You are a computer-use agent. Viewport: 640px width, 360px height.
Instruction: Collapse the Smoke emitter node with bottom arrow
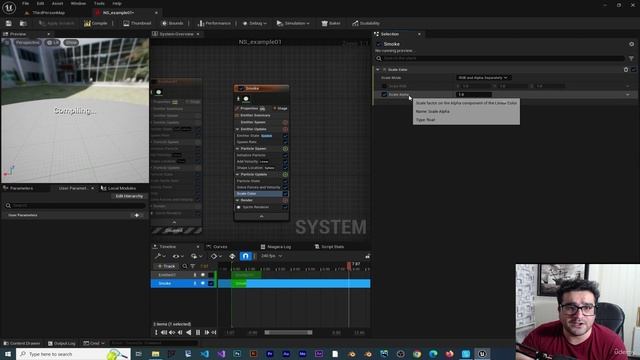click(262, 216)
